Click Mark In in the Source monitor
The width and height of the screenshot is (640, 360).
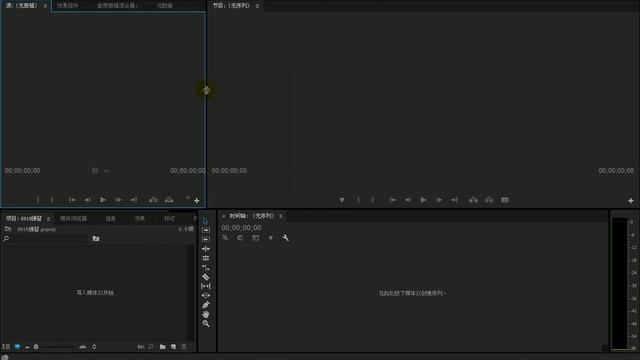point(38,200)
